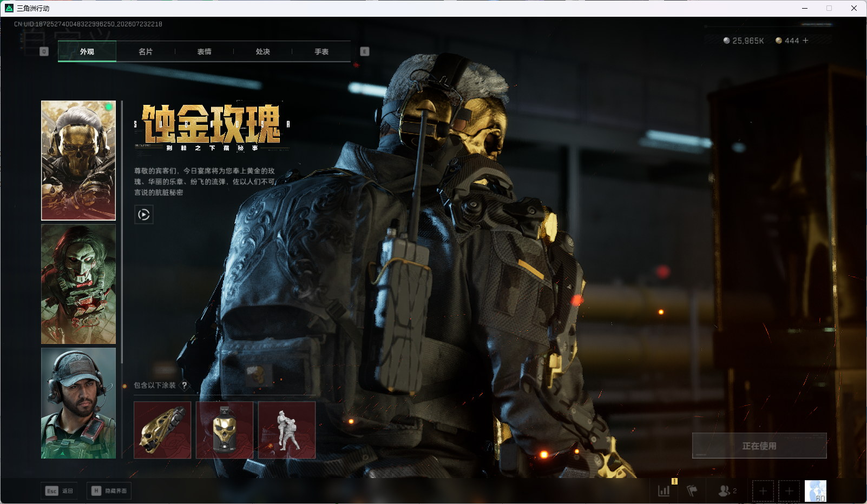The height and width of the screenshot is (504, 867).
Task: Open the 手表 tab
Action: tap(321, 51)
